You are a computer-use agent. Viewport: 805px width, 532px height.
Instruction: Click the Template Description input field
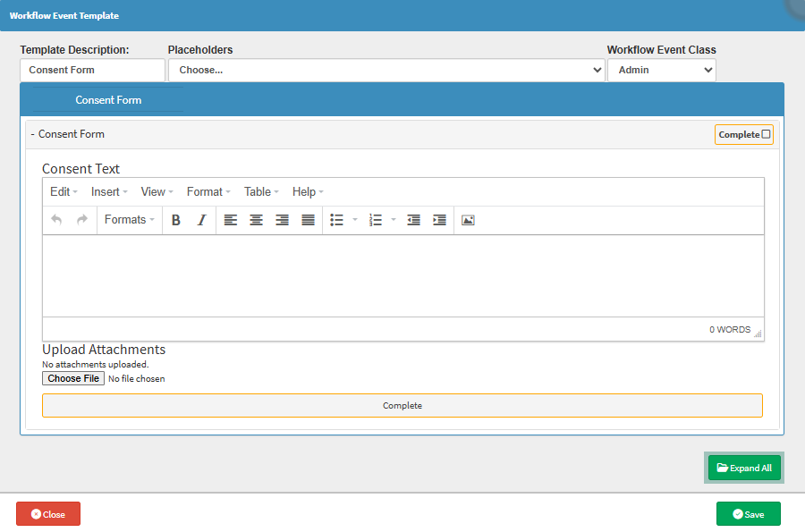click(x=92, y=70)
